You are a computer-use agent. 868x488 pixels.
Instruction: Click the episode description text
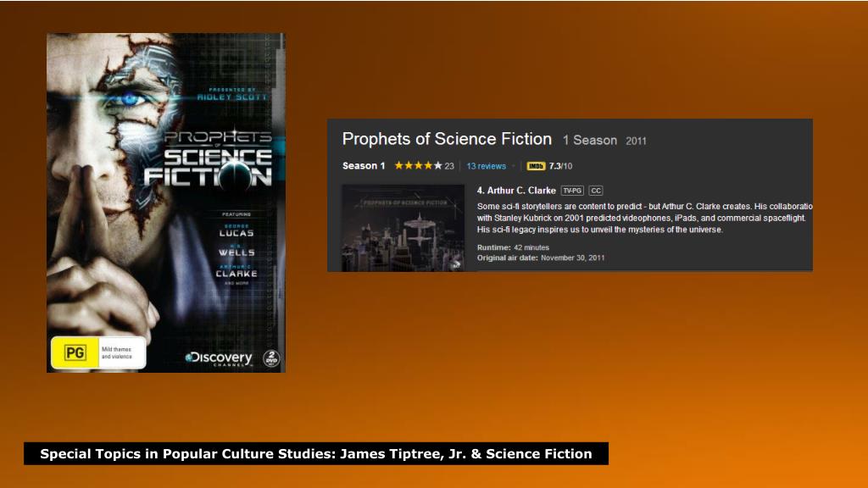pos(644,218)
